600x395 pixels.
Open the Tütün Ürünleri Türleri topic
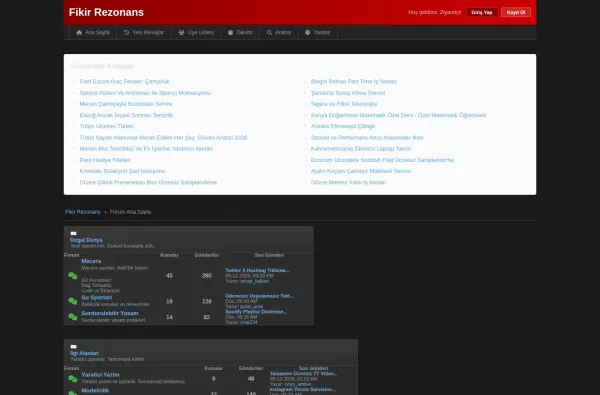[x=106, y=126]
